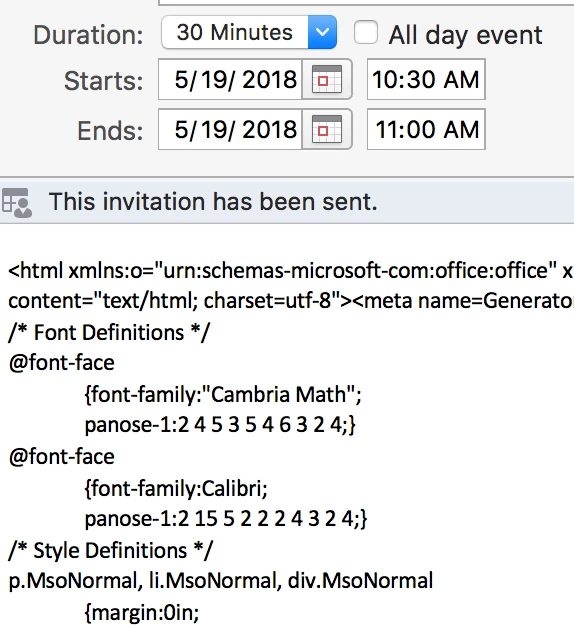Image resolution: width=574 pixels, height=630 pixels.
Task: Select the 30 Minutes duration combo box
Action: [249, 32]
